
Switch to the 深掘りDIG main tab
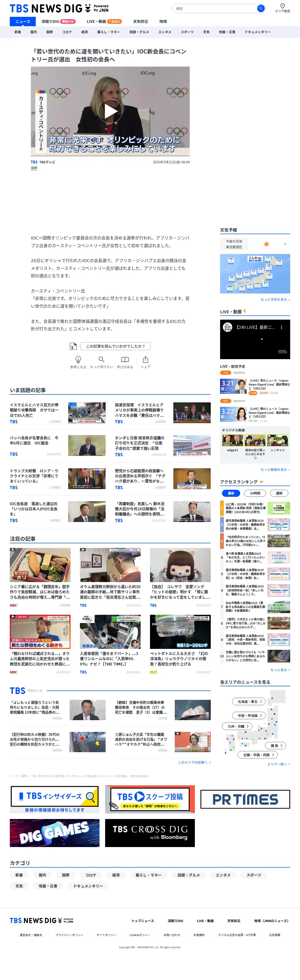pyautogui.click(x=58, y=22)
